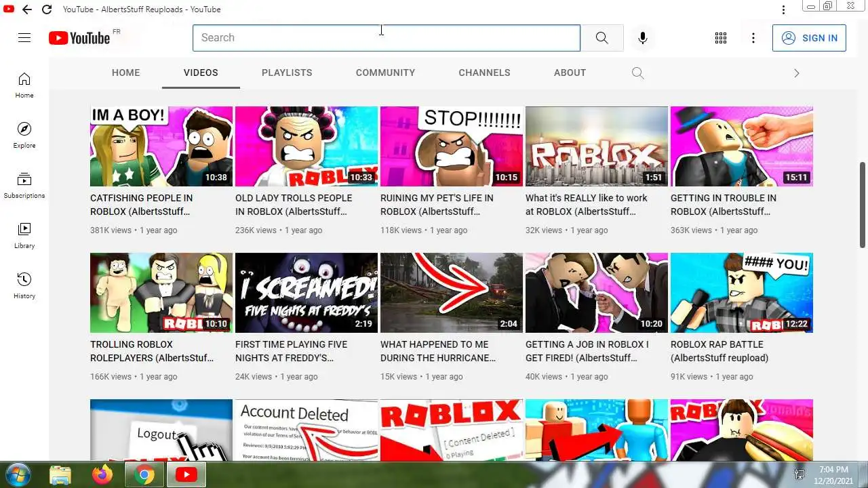Open the hamburger guide menu
This screenshot has width=868, height=488.
(x=24, y=38)
